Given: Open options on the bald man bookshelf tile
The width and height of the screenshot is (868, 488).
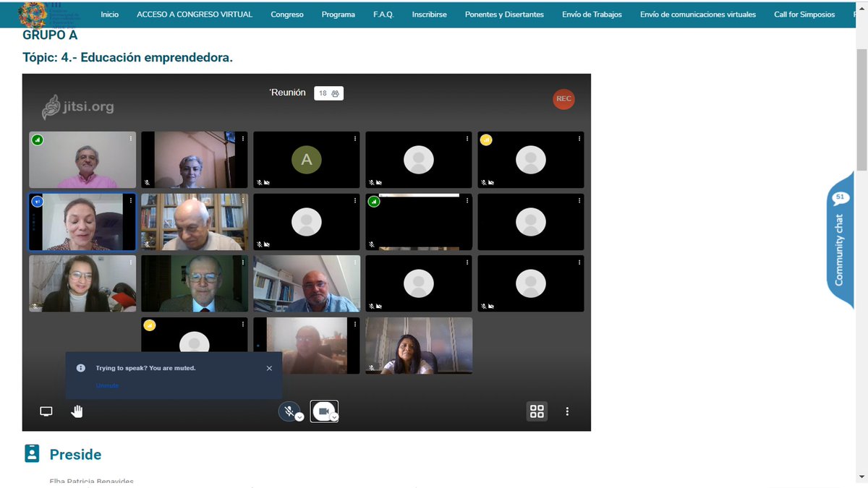Looking at the screenshot, I should [243, 200].
